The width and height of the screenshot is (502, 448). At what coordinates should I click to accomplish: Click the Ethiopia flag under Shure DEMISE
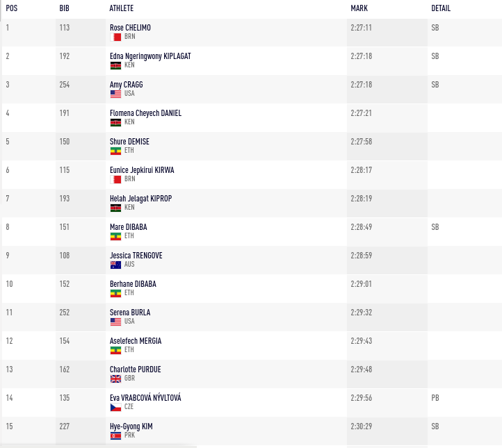[x=115, y=151]
